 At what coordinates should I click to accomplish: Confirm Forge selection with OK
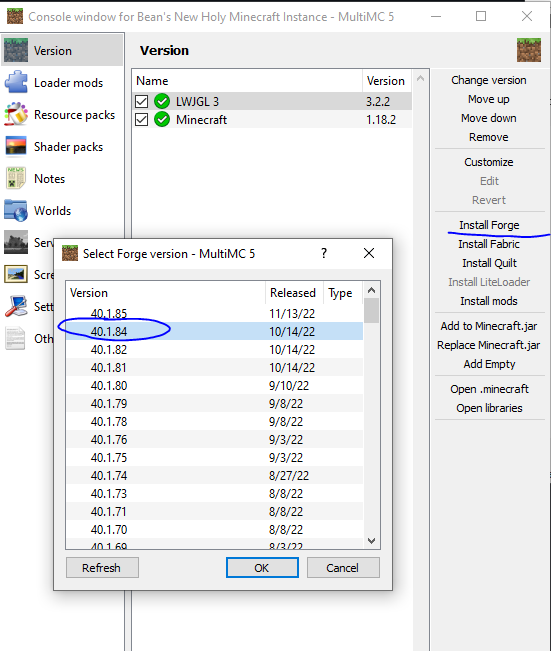[x=262, y=568]
